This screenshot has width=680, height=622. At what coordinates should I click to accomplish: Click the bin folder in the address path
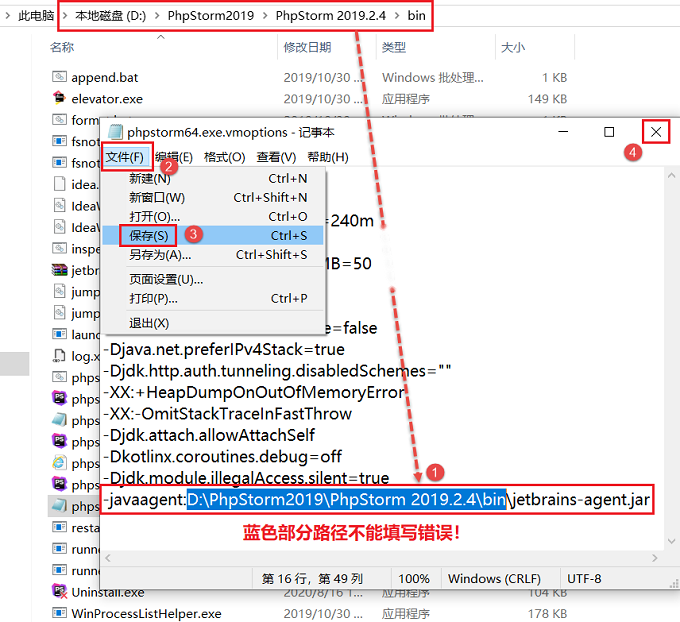point(416,16)
